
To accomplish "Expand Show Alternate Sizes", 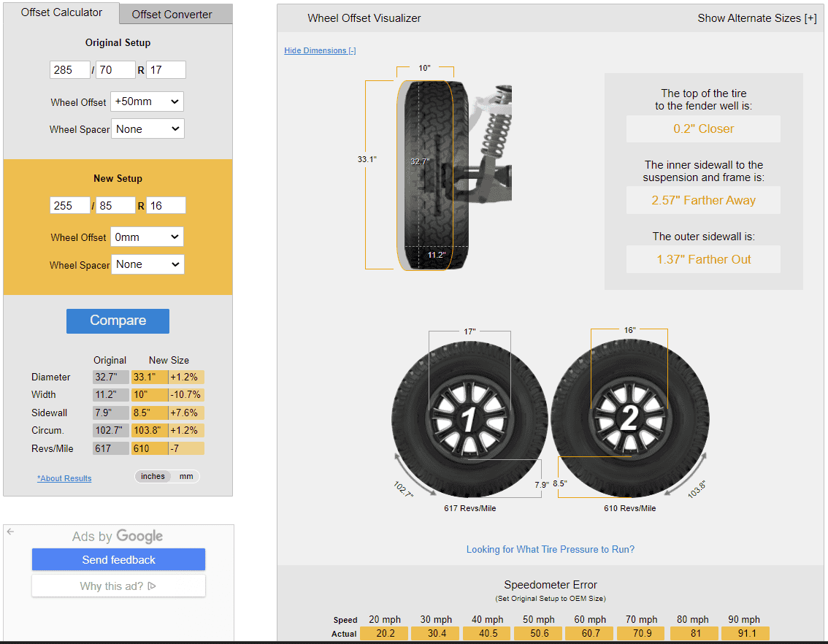I will click(756, 18).
